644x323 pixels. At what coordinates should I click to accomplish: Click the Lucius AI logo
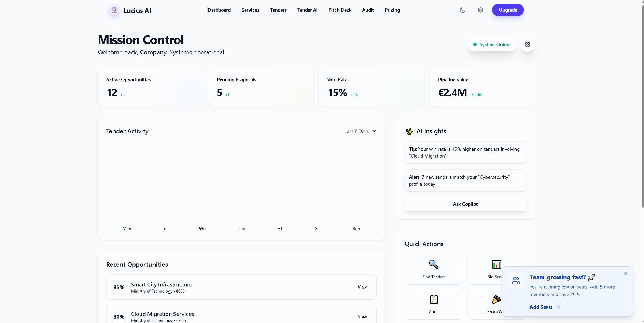pyautogui.click(x=114, y=10)
